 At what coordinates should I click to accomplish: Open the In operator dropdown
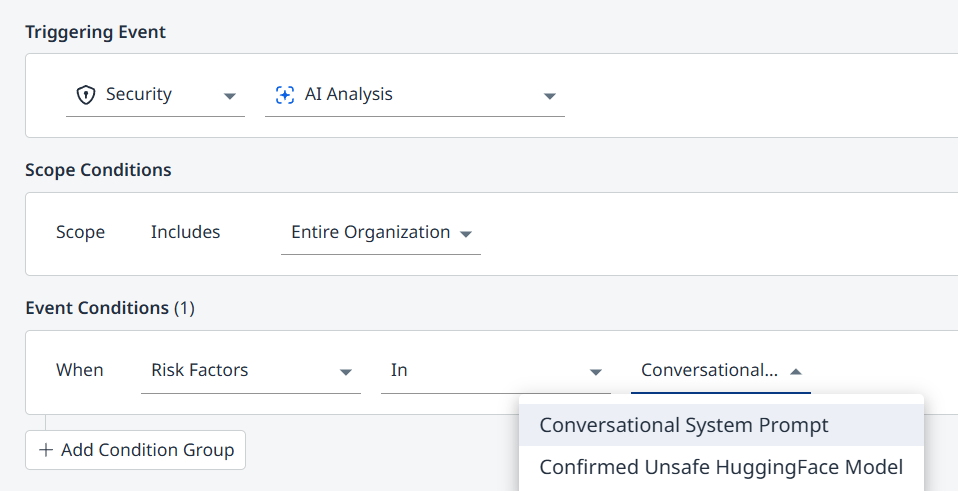[495, 370]
